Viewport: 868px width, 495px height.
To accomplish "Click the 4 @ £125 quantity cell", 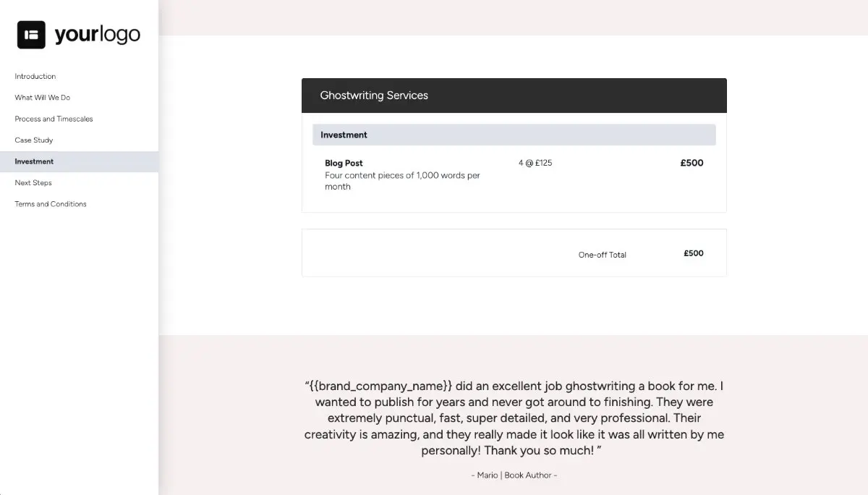I will (535, 163).
